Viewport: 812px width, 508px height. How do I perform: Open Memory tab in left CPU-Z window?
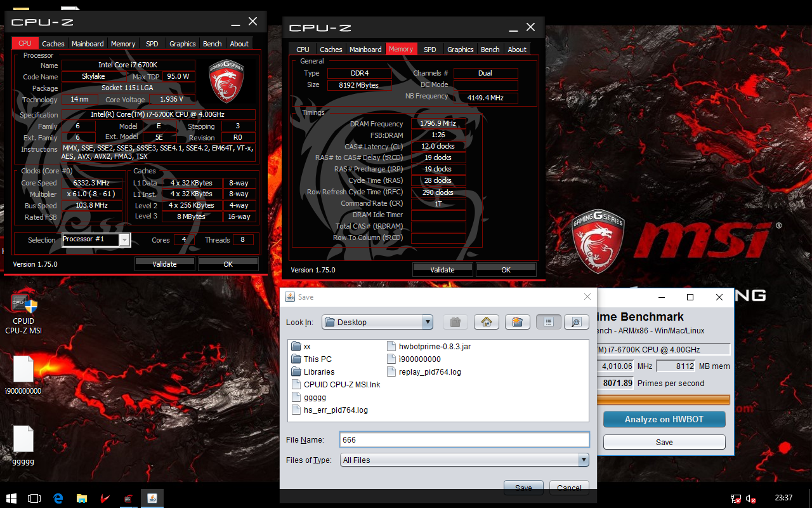[123, 44]
